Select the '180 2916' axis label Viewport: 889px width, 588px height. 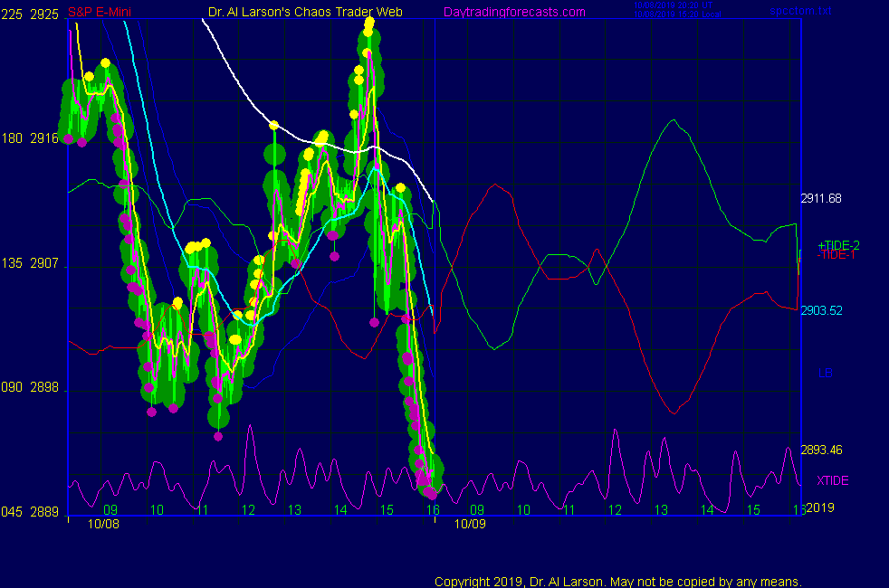(x=30, y=138)
